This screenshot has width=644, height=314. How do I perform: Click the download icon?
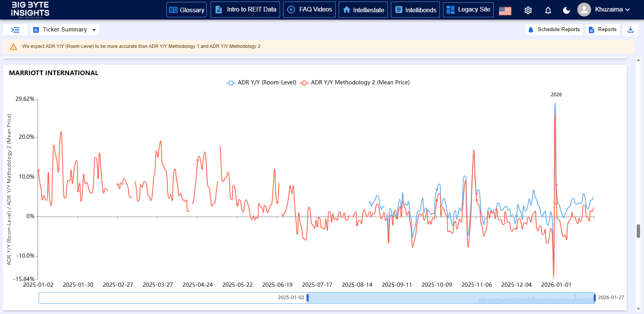[x=630, y=30]
